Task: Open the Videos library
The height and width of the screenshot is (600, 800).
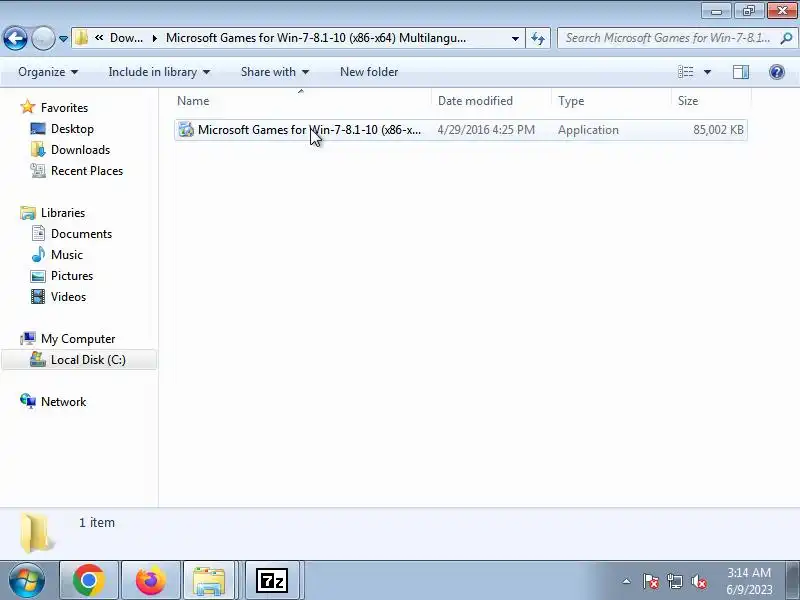Action: click(68, 296)
